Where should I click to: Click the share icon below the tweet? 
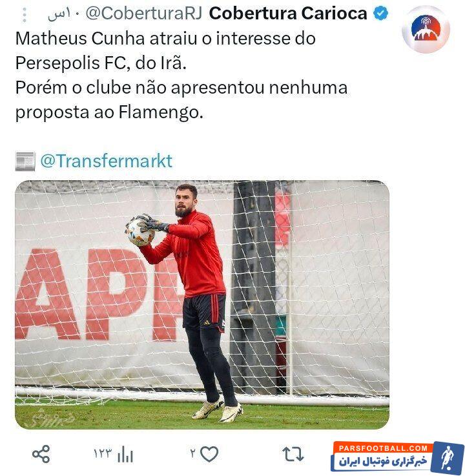pyautogui.click(x=41, y=454)
